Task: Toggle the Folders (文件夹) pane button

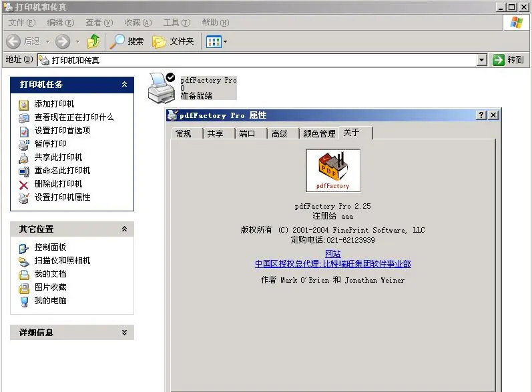Action: pos(174,41)
